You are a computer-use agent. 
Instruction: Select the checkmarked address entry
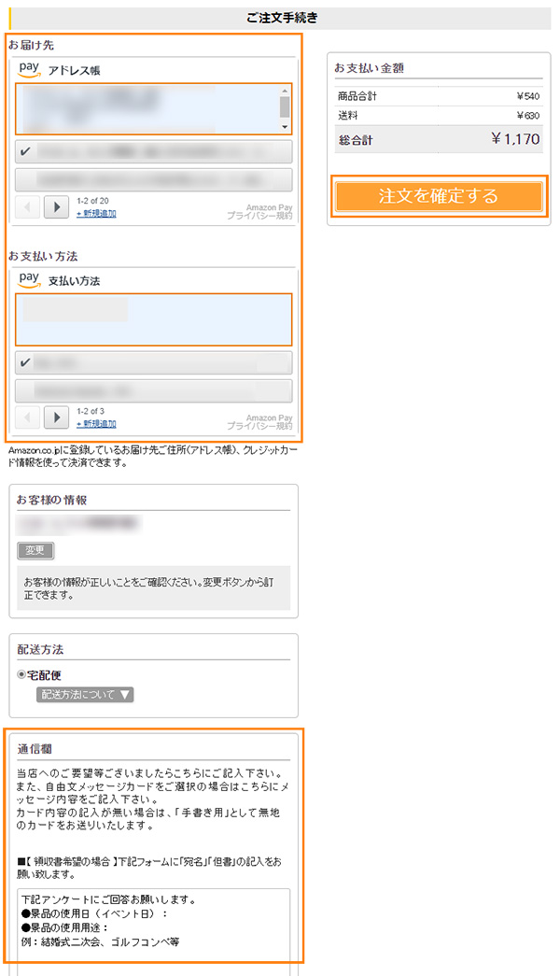coord(154,150)
